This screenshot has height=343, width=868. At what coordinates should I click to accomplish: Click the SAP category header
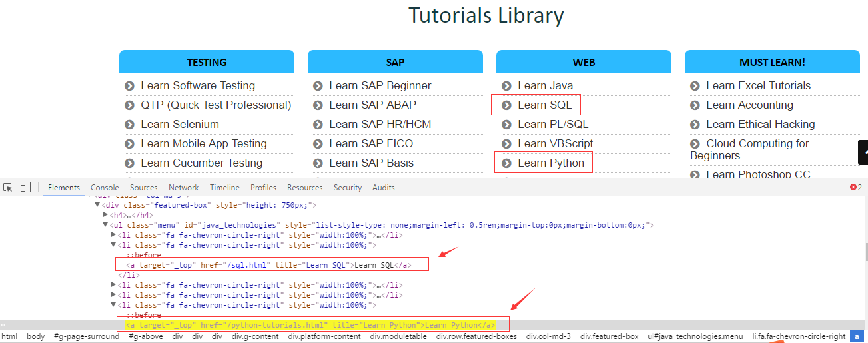pyautogui.click(x=395, y=62)
